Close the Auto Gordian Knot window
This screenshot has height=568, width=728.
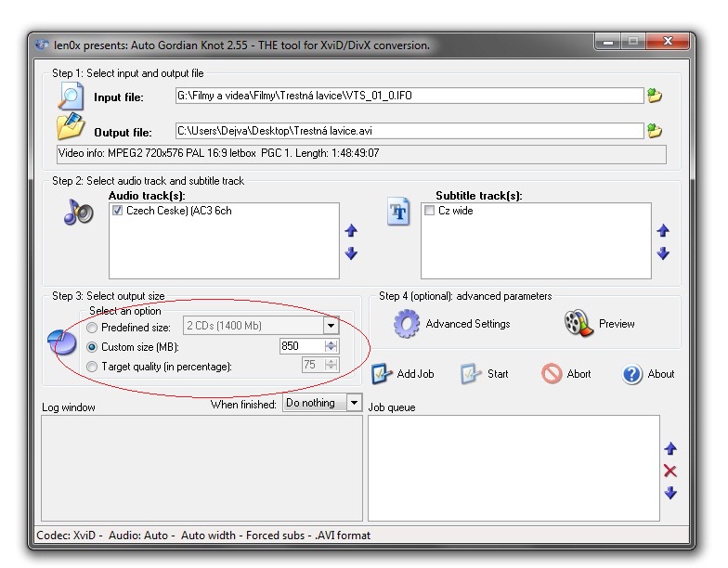click(667, 42)
